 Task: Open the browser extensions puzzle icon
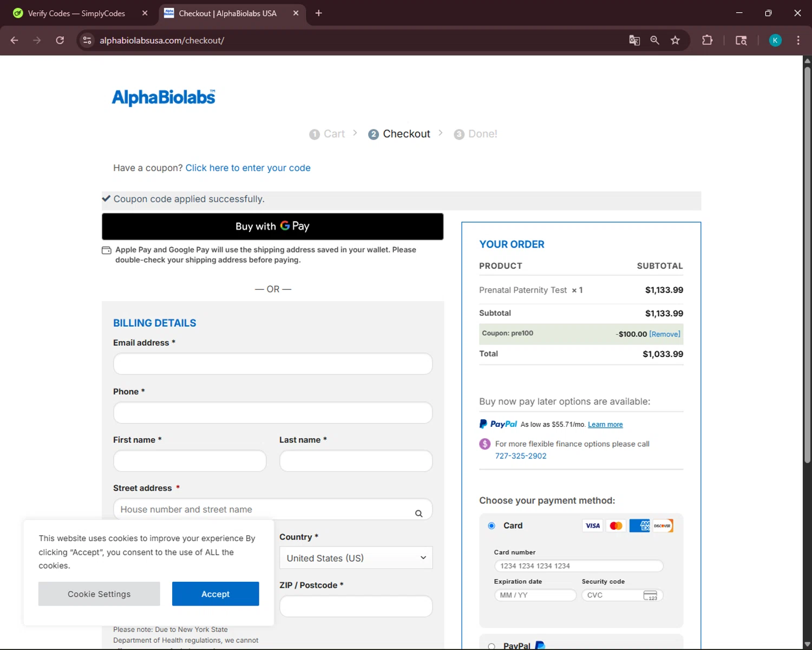707,40
